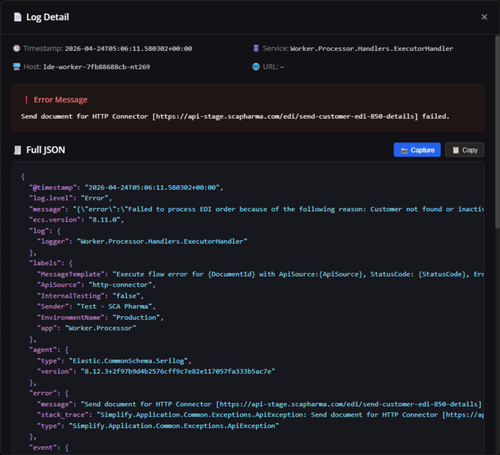The width and height of the screenshot is (500, 455).
Task: Click the Service value Worker.Processor.Handlers.ExecutorHandler
Action: pyautogui.click(x=372, y=49)
